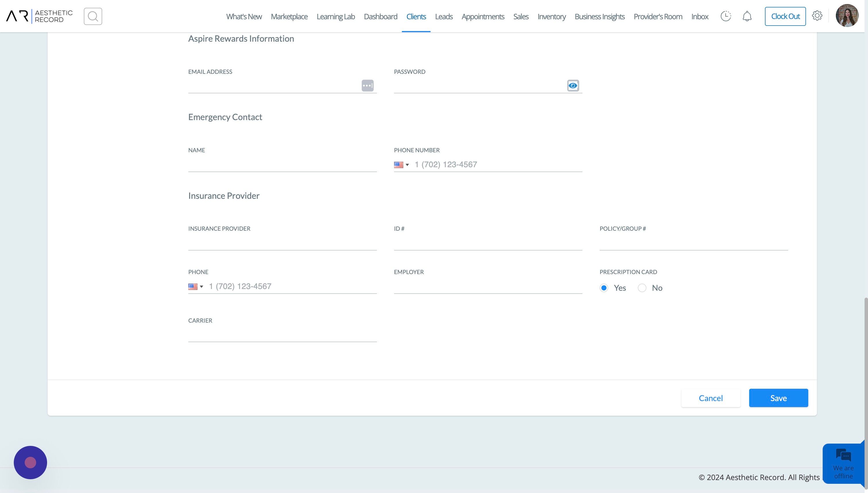
Task: Toggle password visibility eye icon
Action: pos(573,86)
